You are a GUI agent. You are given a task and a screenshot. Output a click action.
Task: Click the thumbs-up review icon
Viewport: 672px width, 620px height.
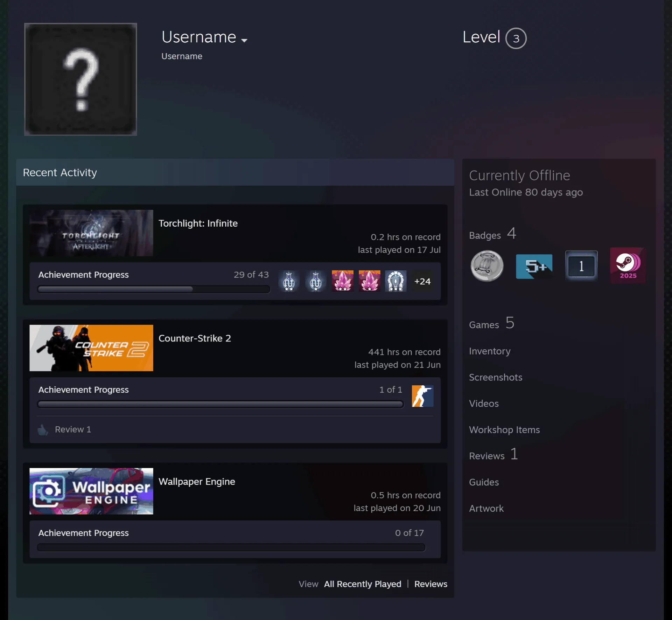pos(43,429)
